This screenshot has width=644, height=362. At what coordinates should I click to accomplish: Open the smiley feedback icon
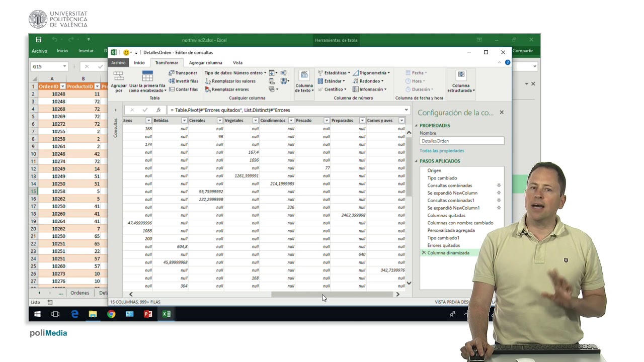pos(126,52)
